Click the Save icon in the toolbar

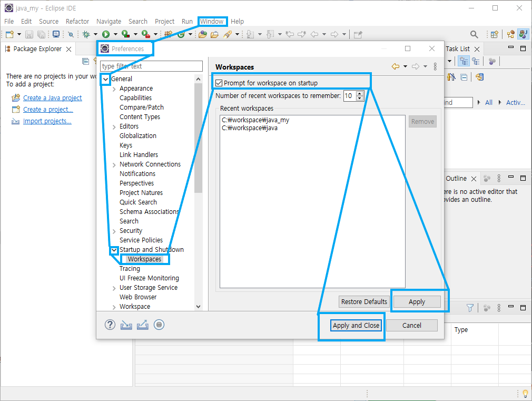[x=29, y=34]
